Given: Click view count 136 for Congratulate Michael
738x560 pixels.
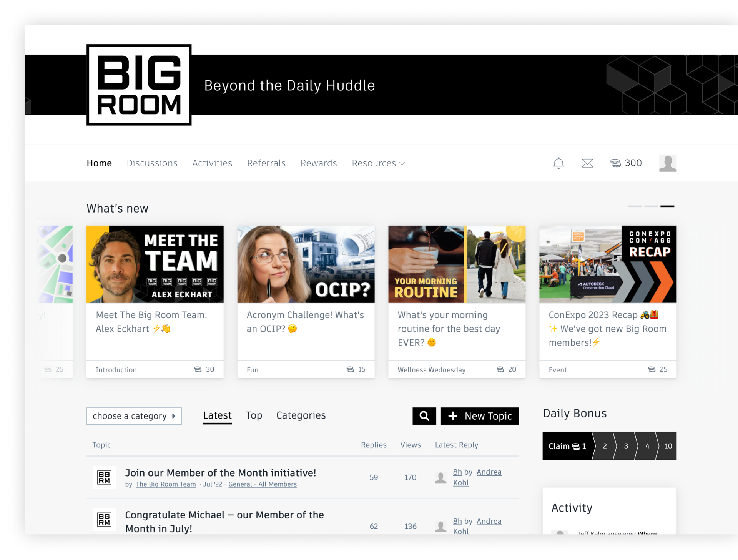Looking at the screenshot, I should pyautogui.click(x=411, y=526).
